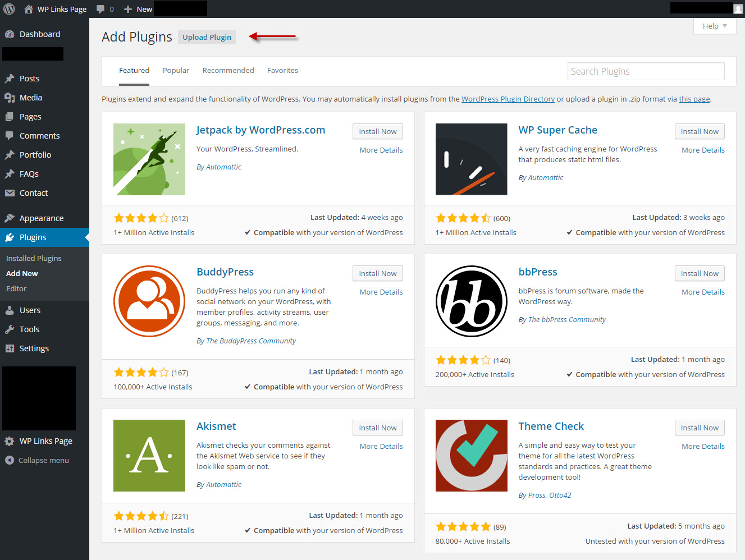Open the Akismet title link
The image size is (745, 560).
(x=216, y=426)
